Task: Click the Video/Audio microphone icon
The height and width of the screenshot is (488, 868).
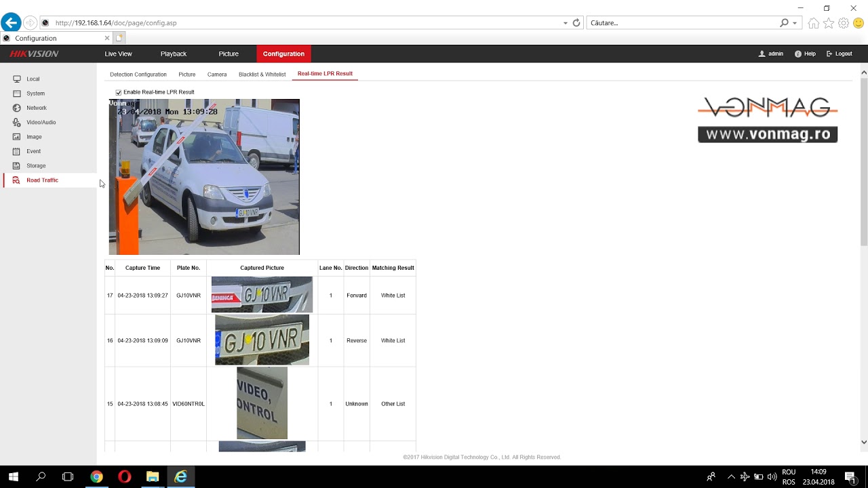Action: point(17,122)
